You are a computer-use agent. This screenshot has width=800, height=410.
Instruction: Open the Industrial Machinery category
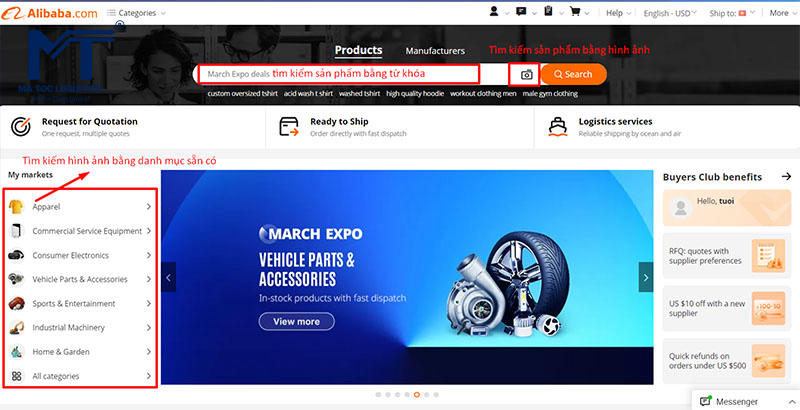coord(68,327)
